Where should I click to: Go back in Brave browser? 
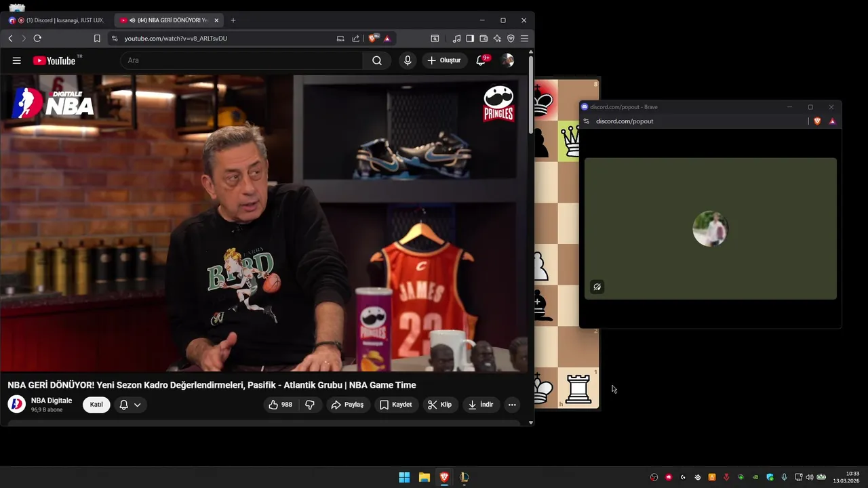(10, 39)
